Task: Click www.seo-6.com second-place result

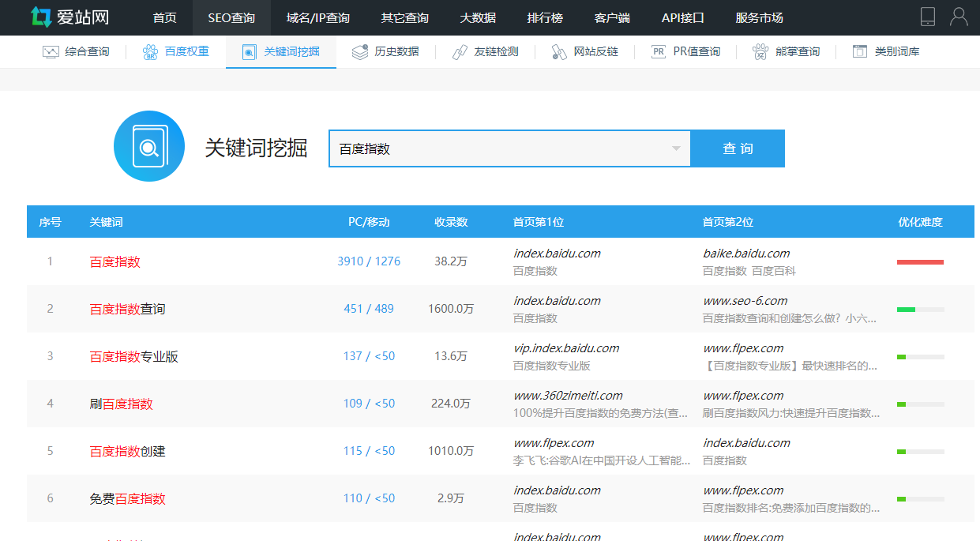Action: (745, 301)
